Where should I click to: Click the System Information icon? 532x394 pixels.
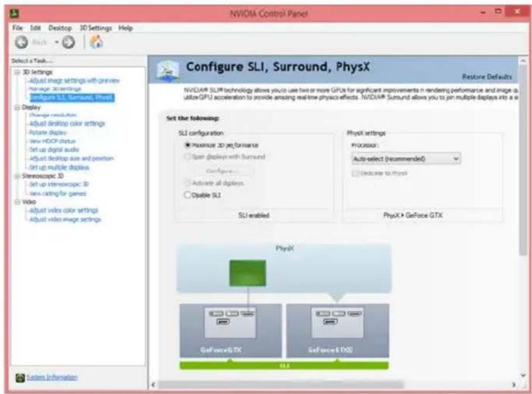pyautogui.click(x=20, y=378)
